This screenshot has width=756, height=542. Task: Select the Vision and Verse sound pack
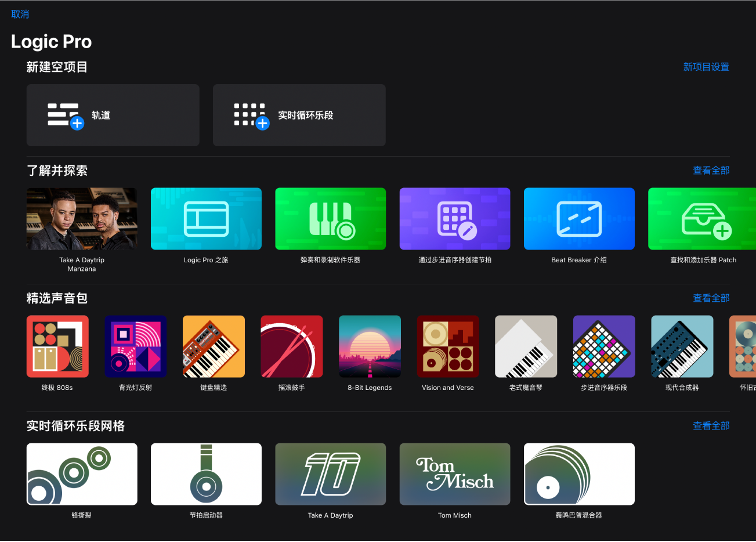point(448,346)
